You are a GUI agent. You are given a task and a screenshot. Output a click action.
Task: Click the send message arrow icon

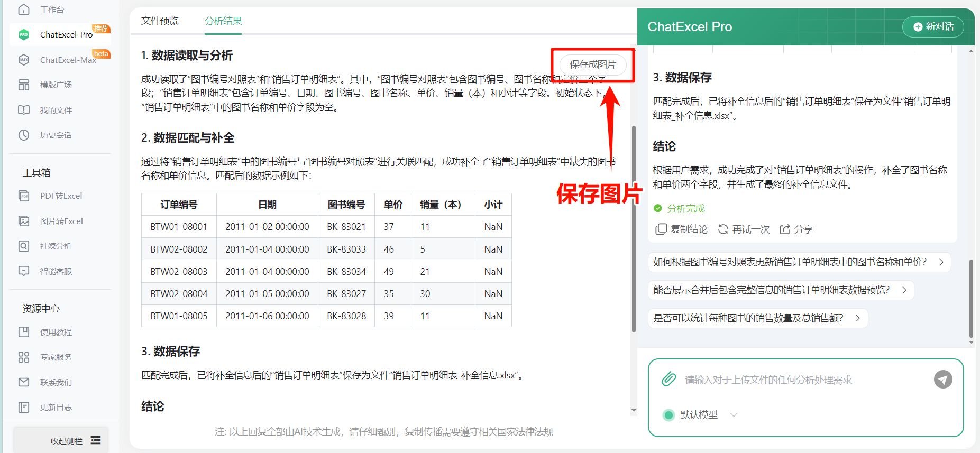[x=942, y=379]
